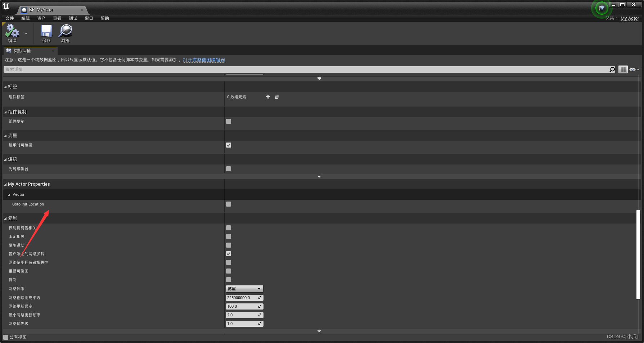Click the search magnifier in details search bar
This screenshot has height=343, width=644.
pyautogui.click(x=612, y=69)
